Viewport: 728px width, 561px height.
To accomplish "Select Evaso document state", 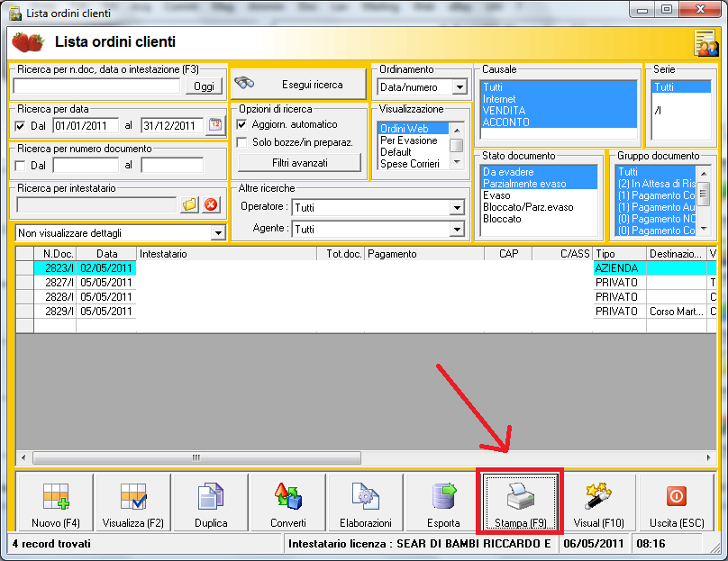I will click(x=539, y=195).
